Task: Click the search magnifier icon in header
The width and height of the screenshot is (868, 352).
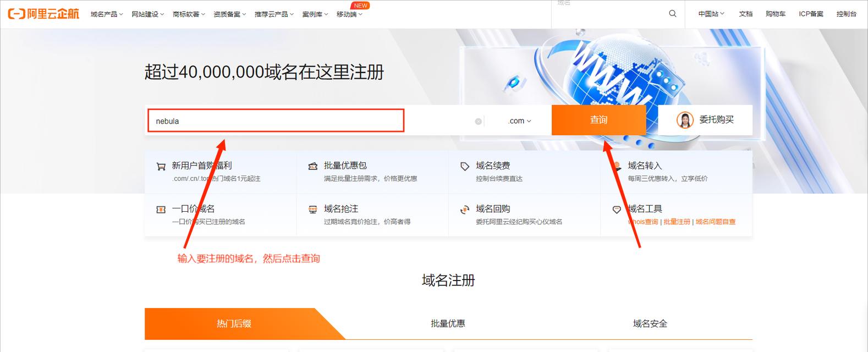Action: click(672, 14)
